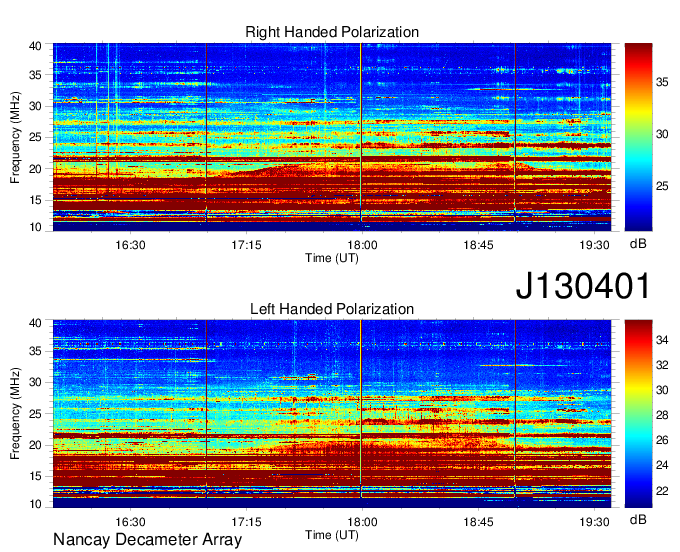Click the 30 MHz tick on Left Handed axis

[x=35, y=382]
